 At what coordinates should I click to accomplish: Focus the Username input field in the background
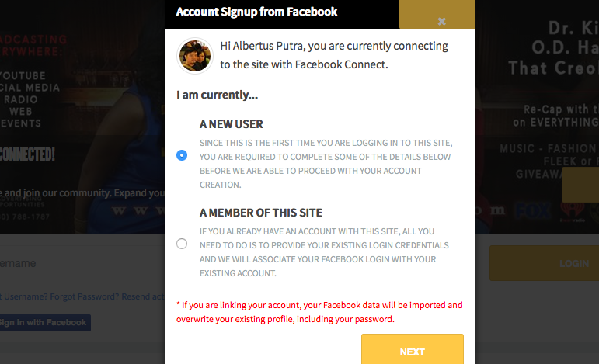82,263
